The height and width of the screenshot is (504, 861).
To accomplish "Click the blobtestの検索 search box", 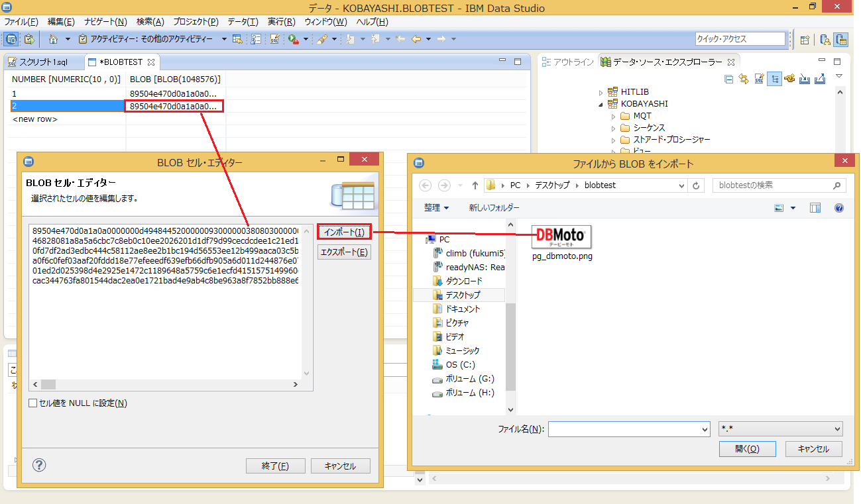I will coord(779,185).
